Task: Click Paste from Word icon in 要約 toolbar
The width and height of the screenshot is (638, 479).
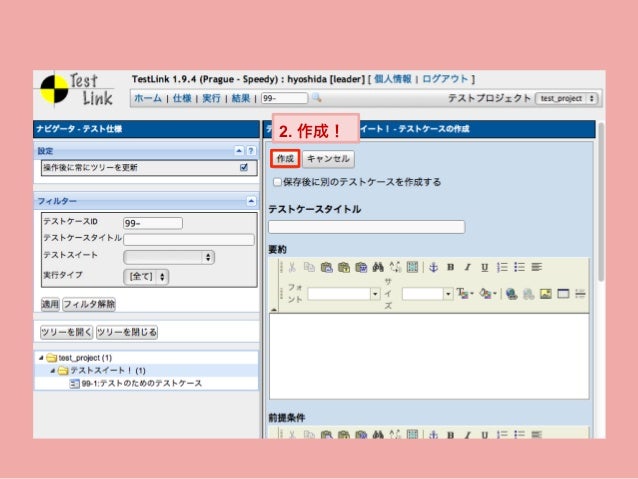Action: (x=361, y=267)
